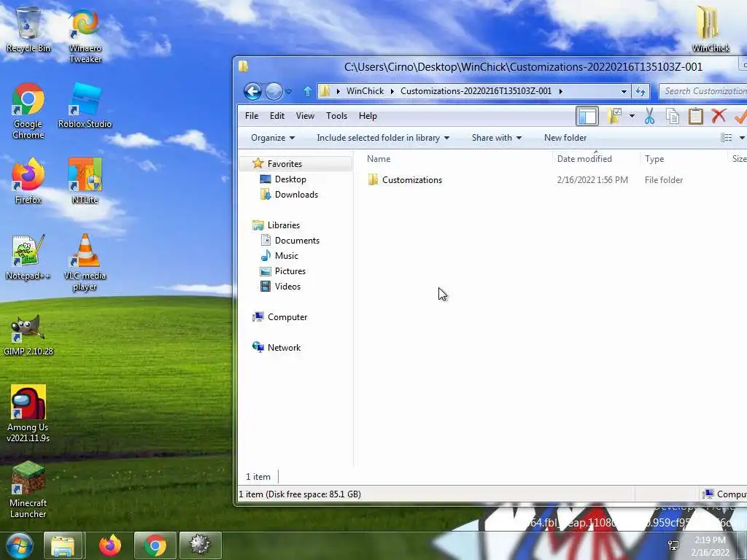
Task: Click the network tray icon
Action: click(673, 545)
